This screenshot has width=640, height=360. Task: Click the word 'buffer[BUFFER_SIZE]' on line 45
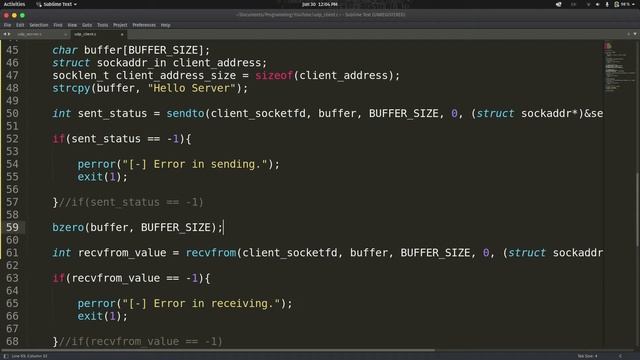[x=143, y=50]
